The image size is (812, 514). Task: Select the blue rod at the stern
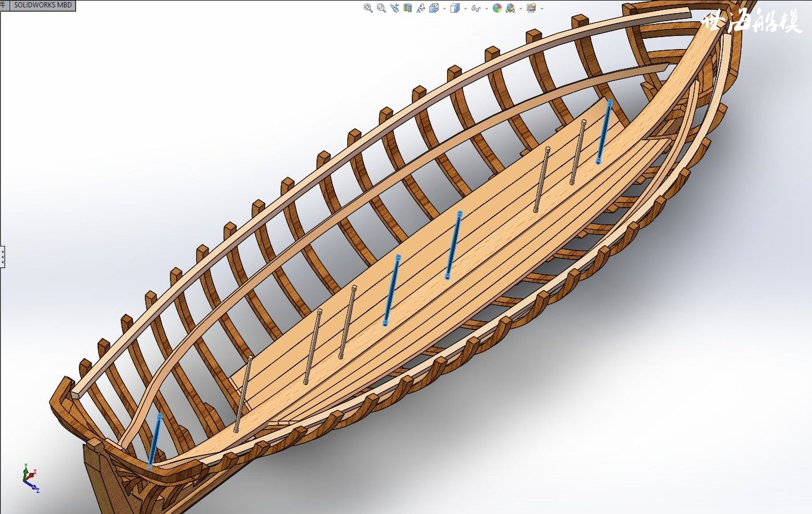click(155, 442)
